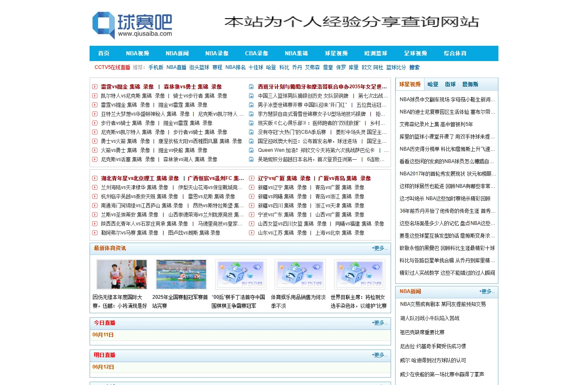The height and width of the screenshot is (385, 588).
Task: Go to NBA新闻 navigation item
Action: pos(177,53)
